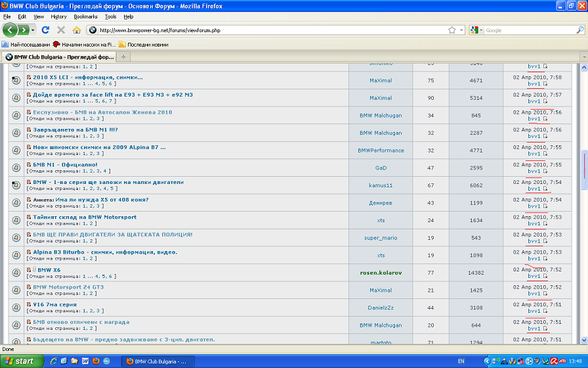Open the File menu
Image resolution: width=588 pixels, height=368 pixels.
7,16
